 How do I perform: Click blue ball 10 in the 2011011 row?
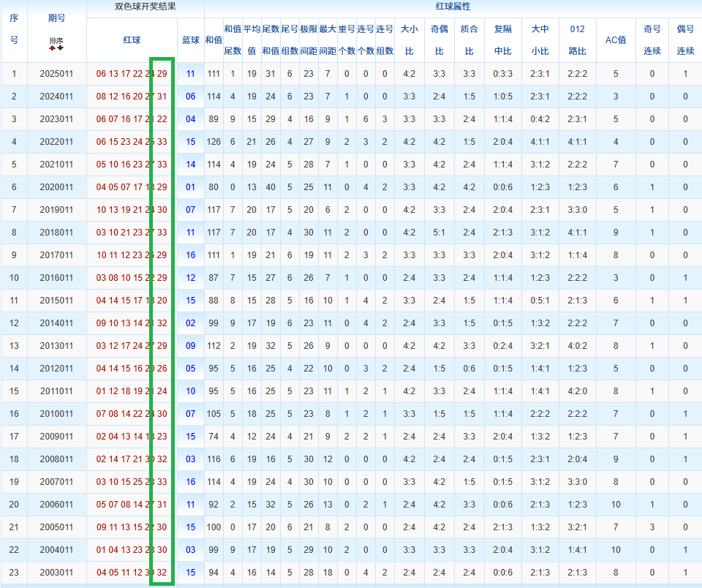(191, 391)
